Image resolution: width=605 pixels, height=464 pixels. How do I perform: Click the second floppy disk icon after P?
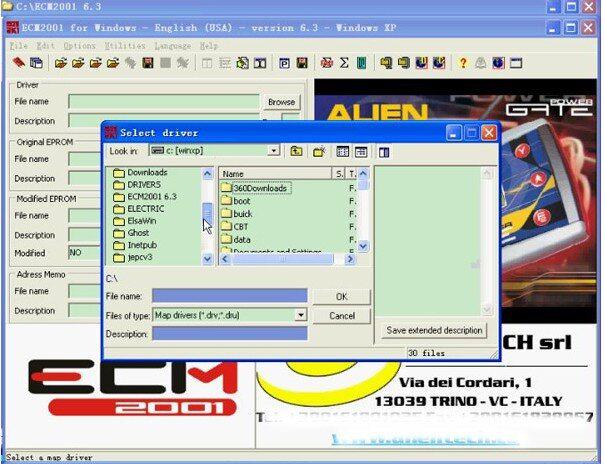302,63
